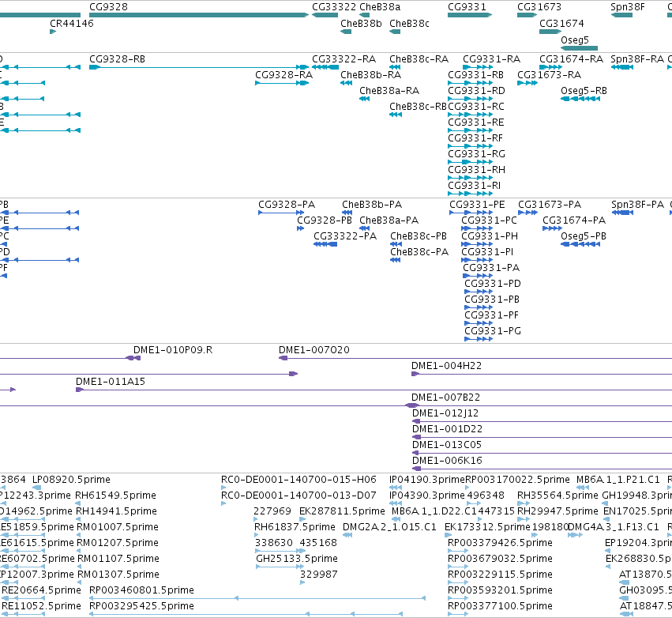Viewport: 672px width, 618px height.
Task: Click EST GH25133.5prime
Action: click(x=280, y=567)
